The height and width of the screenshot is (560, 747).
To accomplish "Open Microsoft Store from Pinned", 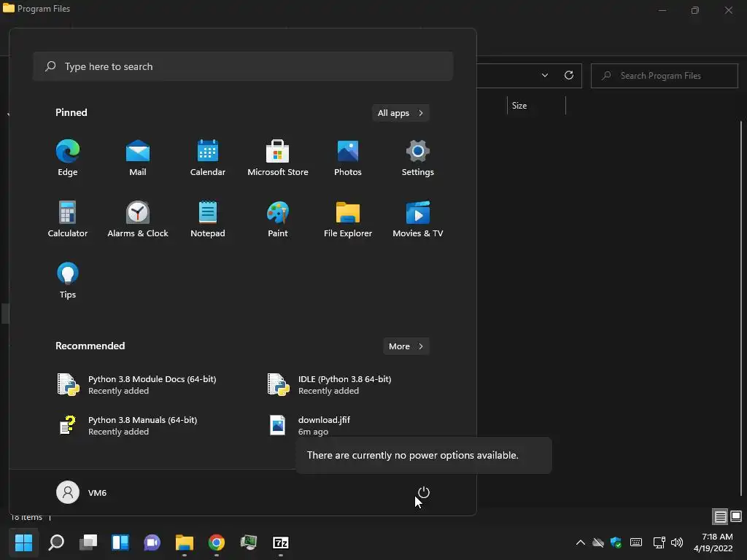I will point(278,157).
